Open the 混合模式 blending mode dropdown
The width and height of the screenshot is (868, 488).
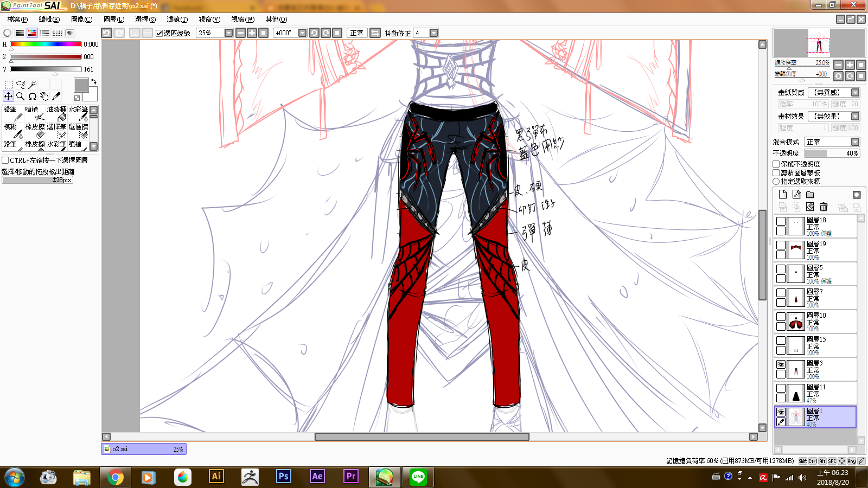click(x=855, y=142)
